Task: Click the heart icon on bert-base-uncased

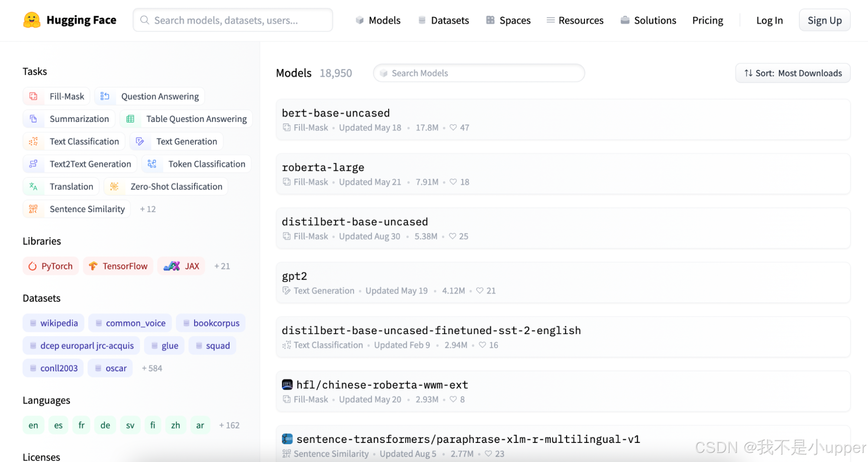Action: tap(453, 127)
